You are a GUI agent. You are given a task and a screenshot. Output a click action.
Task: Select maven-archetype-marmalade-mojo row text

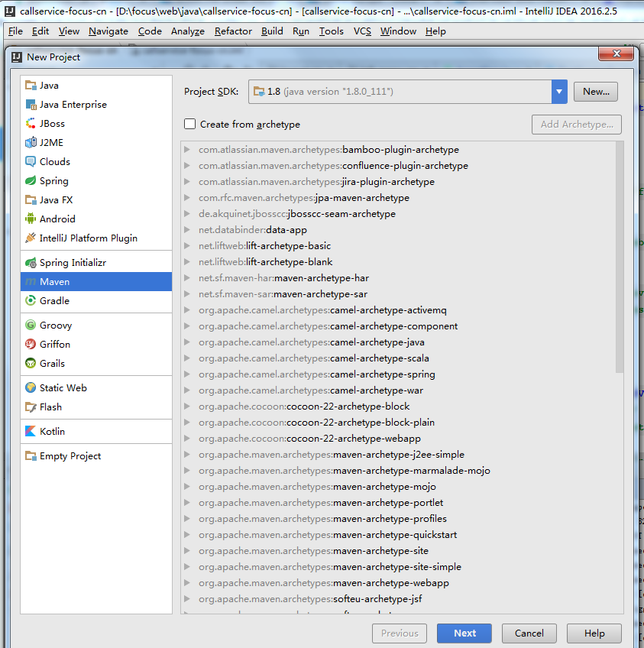[x=345, y=471]
